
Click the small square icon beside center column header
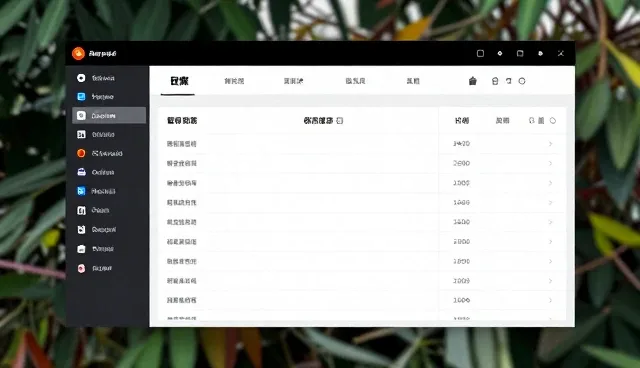pyautogui.click(x=340, y=121)
